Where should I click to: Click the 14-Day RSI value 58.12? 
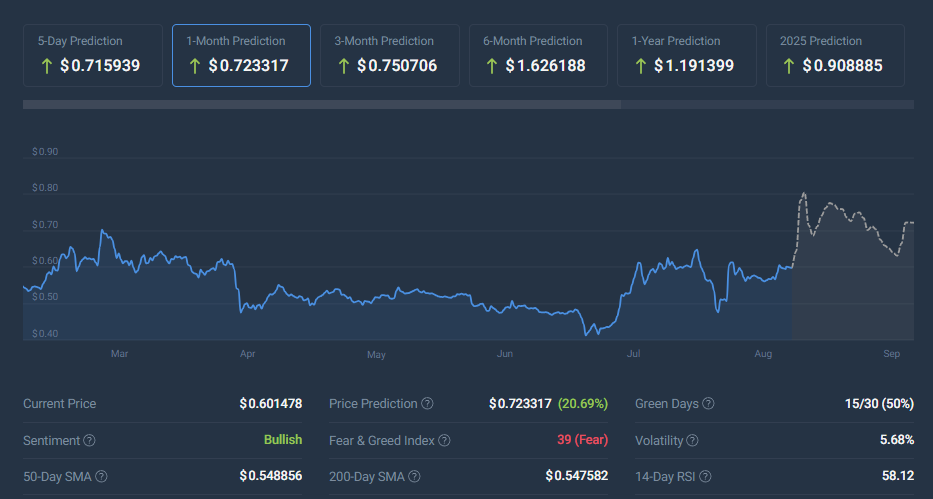pos(898,476)
